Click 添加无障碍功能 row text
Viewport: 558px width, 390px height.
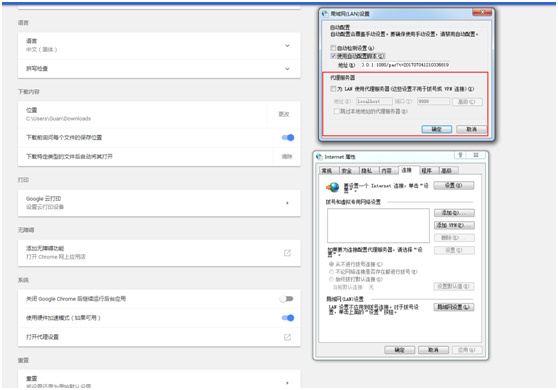tap(45, 248)
